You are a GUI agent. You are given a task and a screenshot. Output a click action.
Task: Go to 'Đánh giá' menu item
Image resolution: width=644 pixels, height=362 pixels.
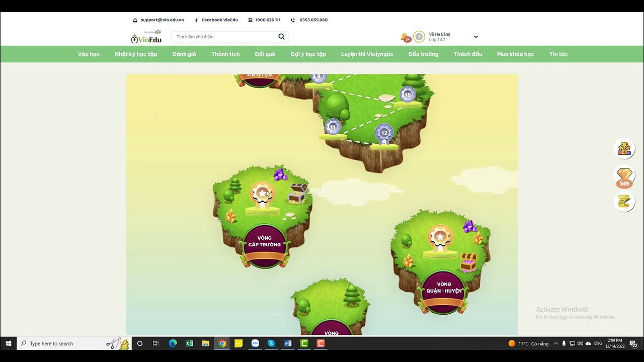coord(184,54)
